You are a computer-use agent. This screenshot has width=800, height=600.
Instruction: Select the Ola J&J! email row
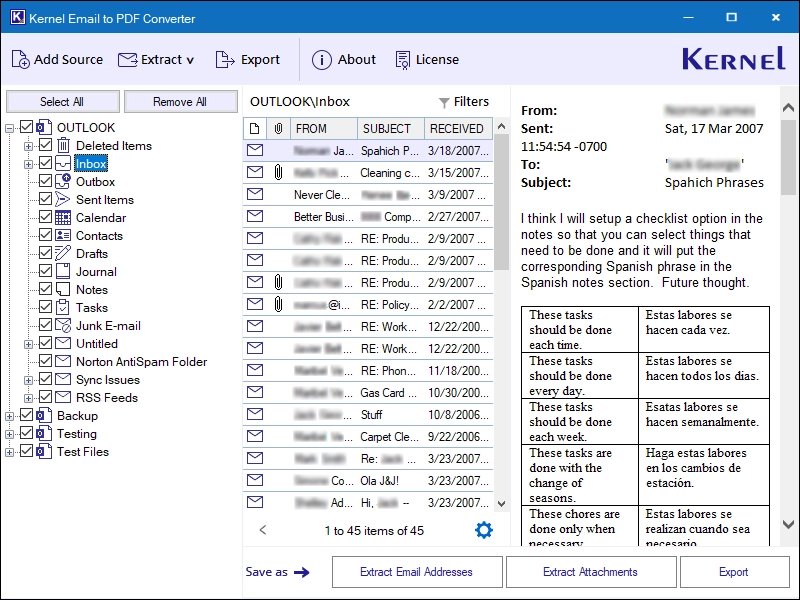368,480
